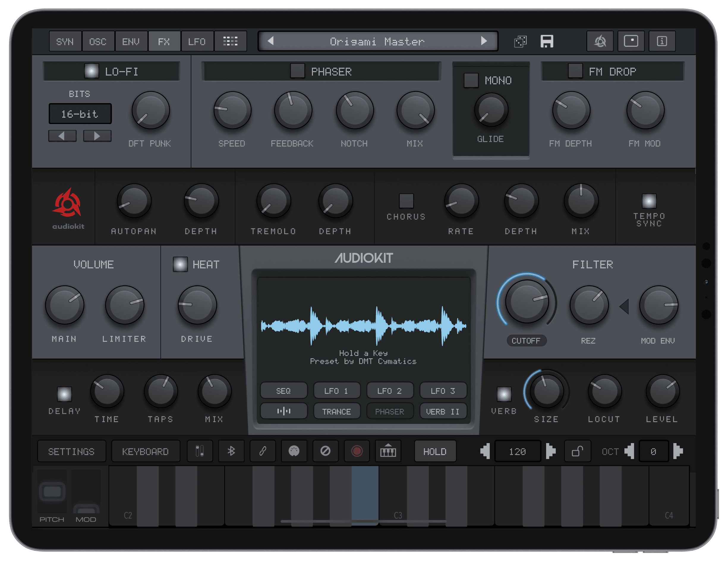Click the link icon in bottom toolbar
Viewport: 728px width, 562px height.
(x=263, y=451)
